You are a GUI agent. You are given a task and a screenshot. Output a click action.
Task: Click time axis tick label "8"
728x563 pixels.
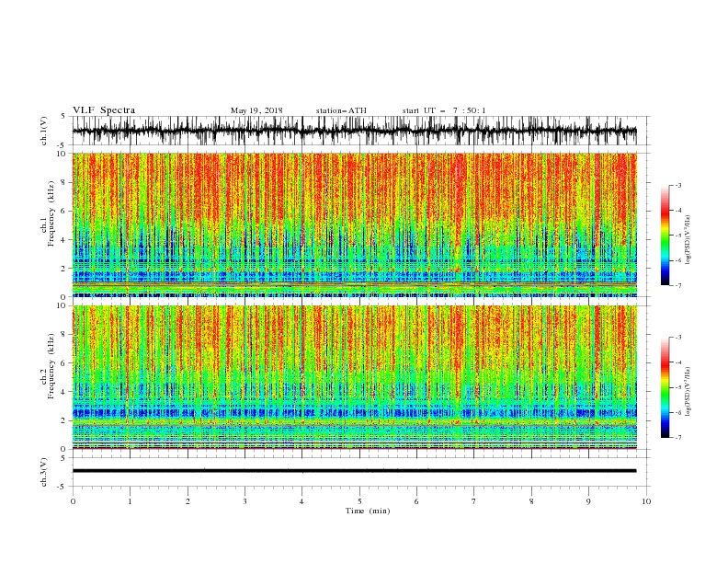point(531,501)
